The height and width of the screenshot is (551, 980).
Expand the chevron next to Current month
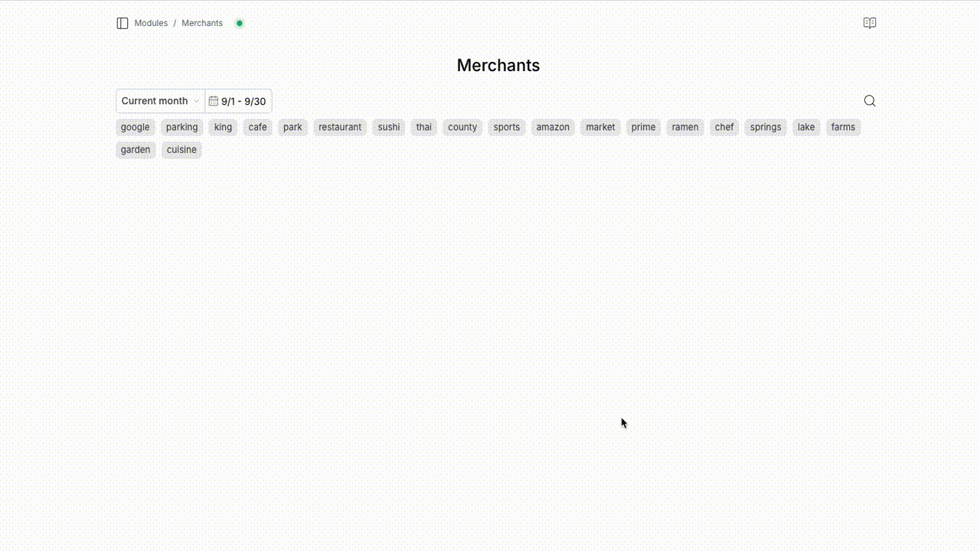[196, 100]
